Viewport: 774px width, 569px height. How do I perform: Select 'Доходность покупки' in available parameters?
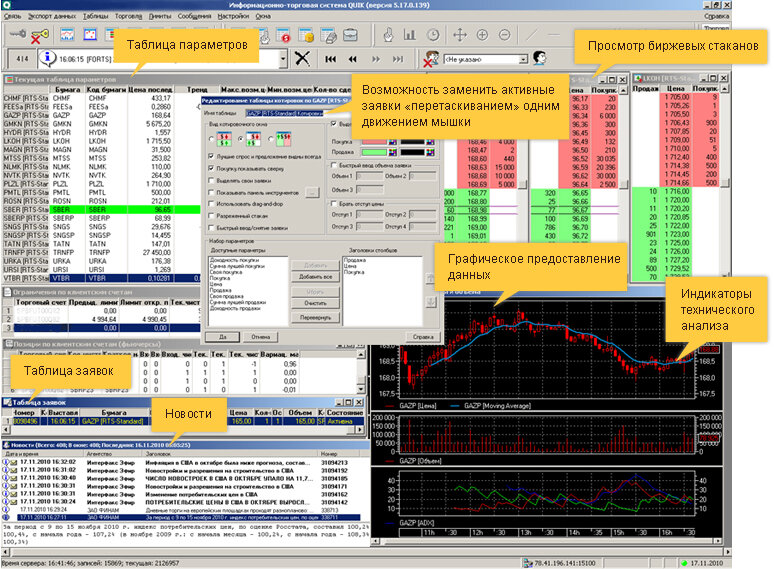[x=234, y=260]
